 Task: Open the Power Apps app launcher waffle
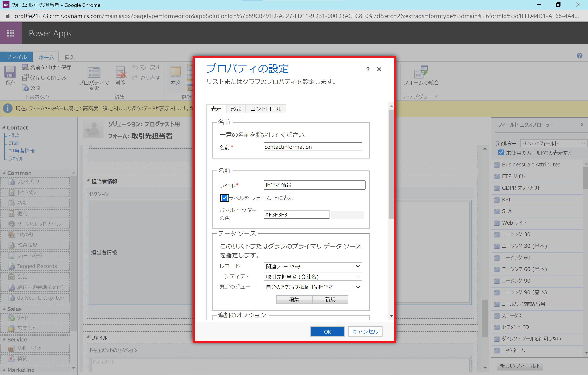[11, 33]
